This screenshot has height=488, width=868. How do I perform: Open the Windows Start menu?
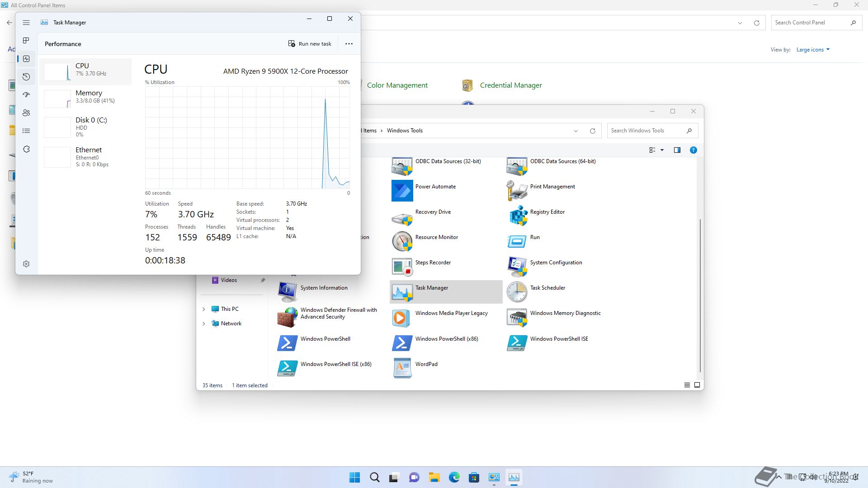pyautogui.click(x=355, y=477)
